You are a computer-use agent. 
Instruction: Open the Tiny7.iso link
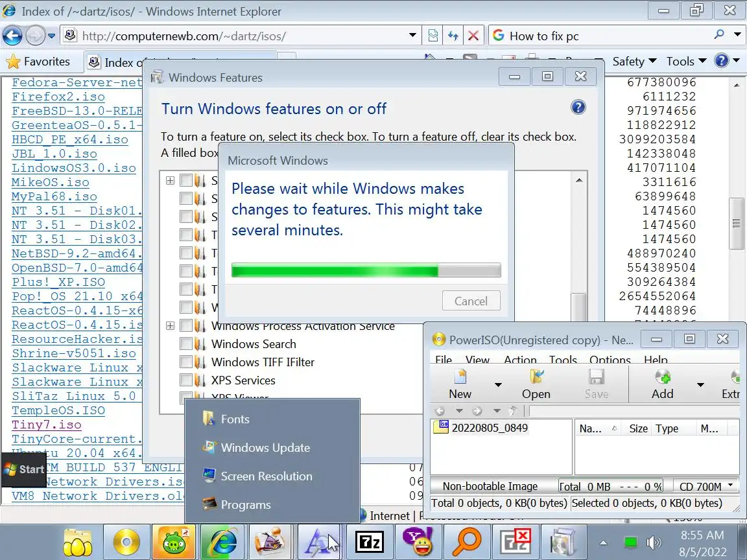(x=47, y=425)
